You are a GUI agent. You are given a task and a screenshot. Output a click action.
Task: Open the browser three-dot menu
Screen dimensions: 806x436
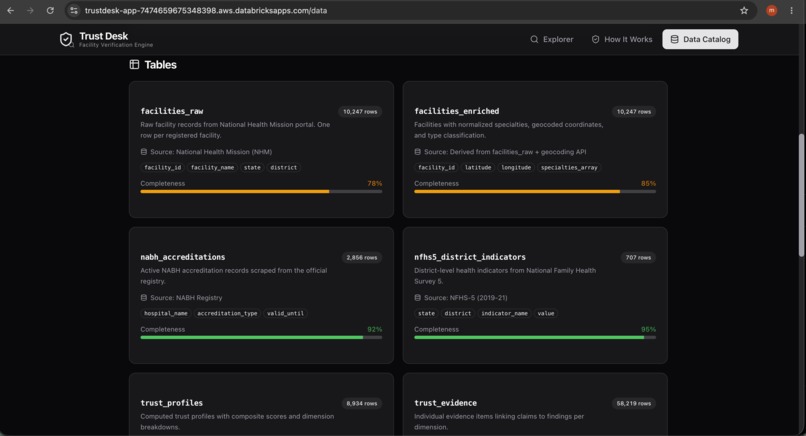click(x=791, y=10)
